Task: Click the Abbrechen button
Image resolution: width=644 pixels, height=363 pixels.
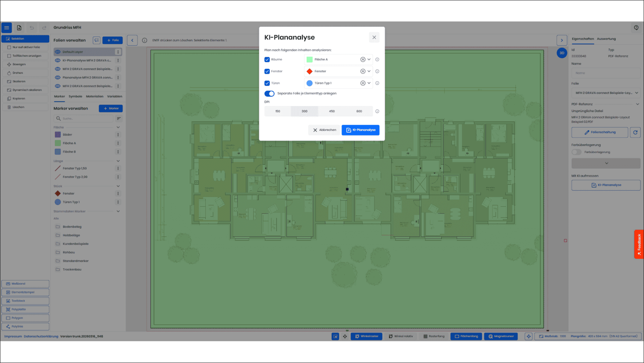Action: tap(324, 130)
